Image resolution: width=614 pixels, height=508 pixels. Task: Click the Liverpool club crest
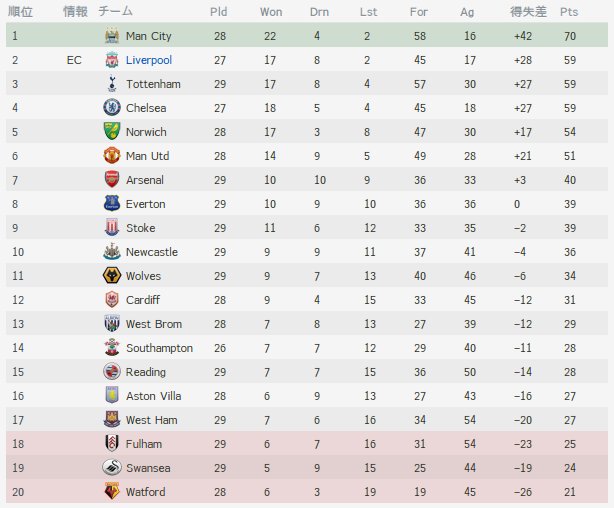112,60
